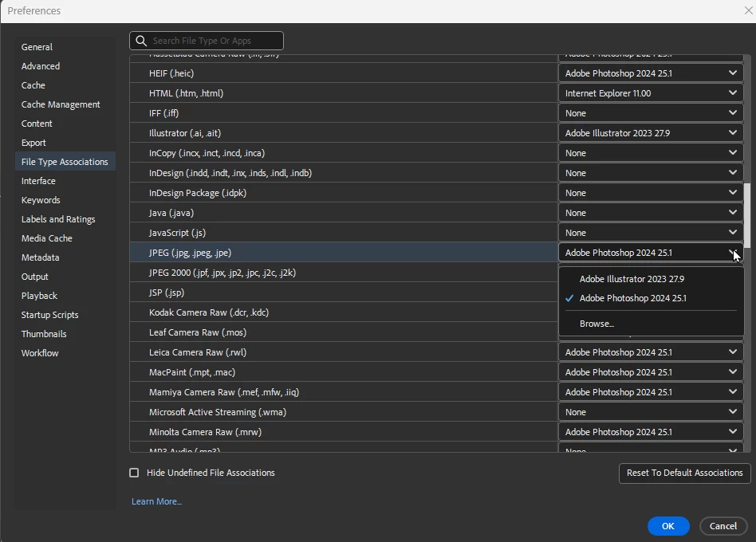Open the InDesign (.indd) application dropdown
The width and height of the screenshot is (756, 542).
651,173
